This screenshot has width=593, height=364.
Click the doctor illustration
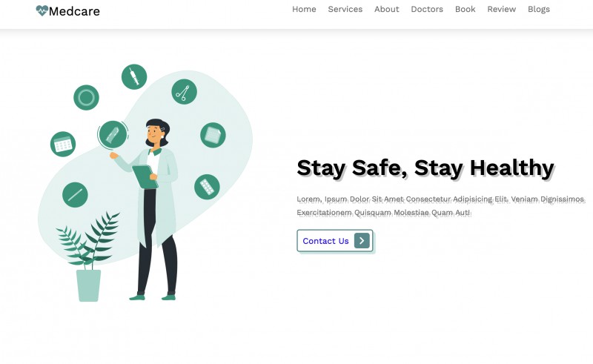[x=145, y=182]
